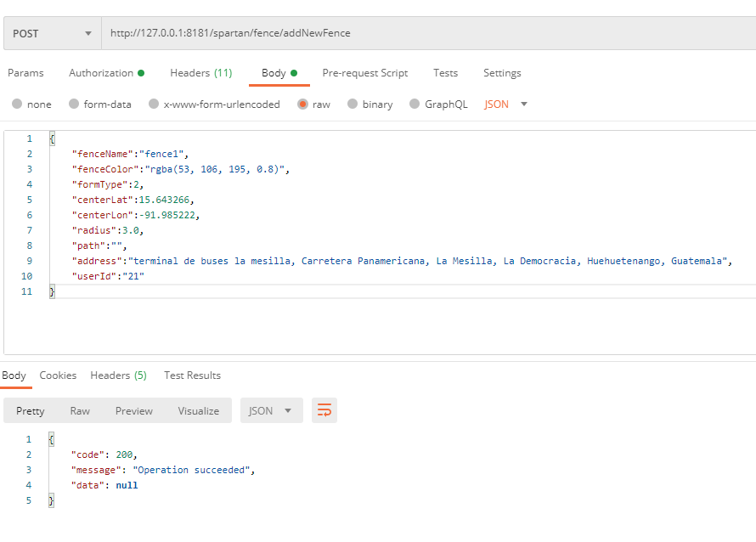
Task: Click the wrap lines icon in response toolbar
Action: [x=324, y=410]
